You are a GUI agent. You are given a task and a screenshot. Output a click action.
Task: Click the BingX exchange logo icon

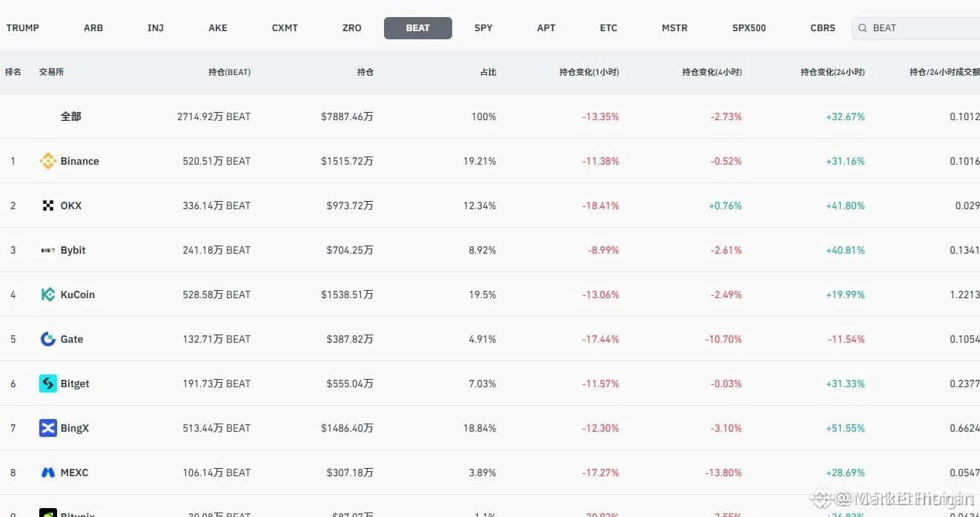point(48,428)
